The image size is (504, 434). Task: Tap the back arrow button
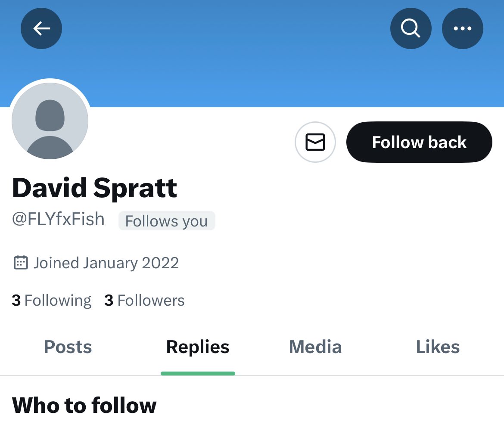pos(41,28)
